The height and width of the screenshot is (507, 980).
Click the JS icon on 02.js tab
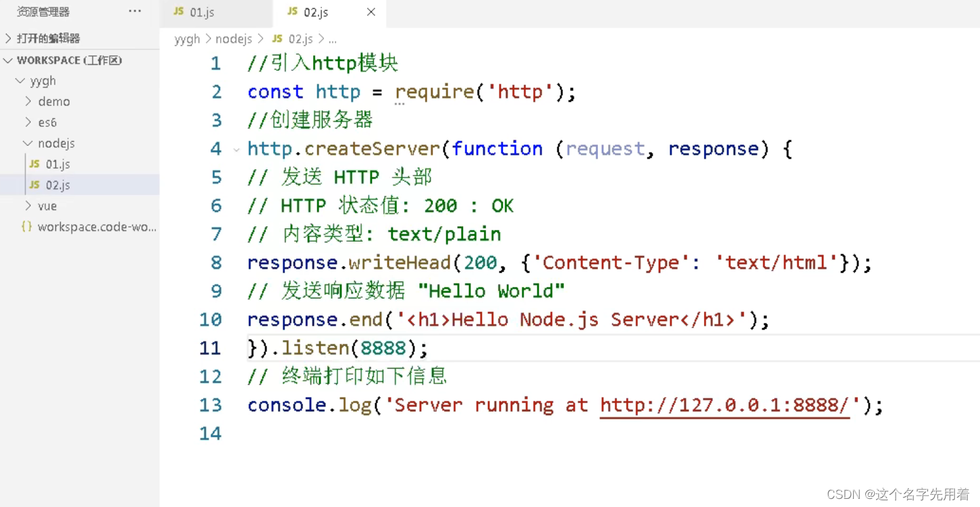[x=292, y=12]
